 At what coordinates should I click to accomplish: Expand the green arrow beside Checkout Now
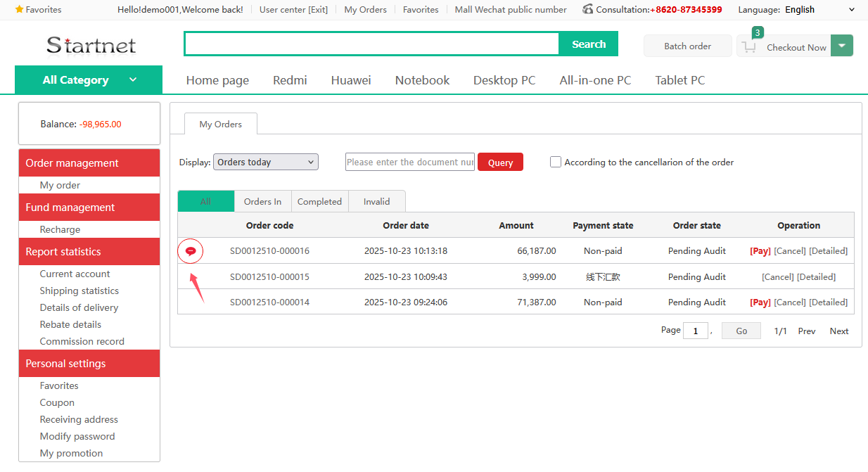click(842, 46)
